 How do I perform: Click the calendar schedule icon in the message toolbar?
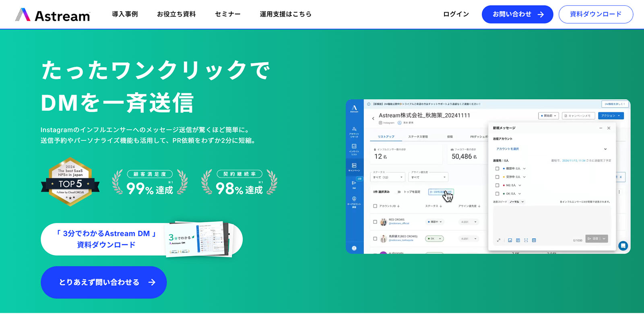pyautogui.click(x=534, y=240)
